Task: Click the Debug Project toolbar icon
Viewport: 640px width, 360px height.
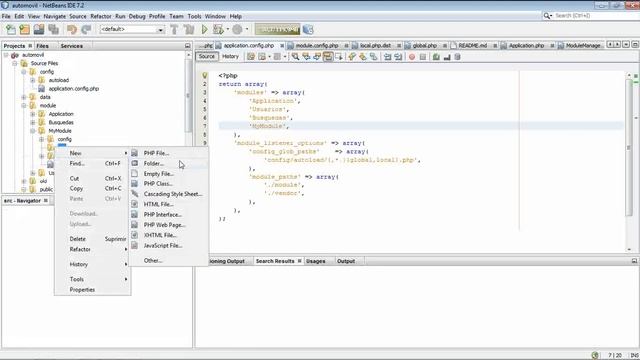Action: 218,29
